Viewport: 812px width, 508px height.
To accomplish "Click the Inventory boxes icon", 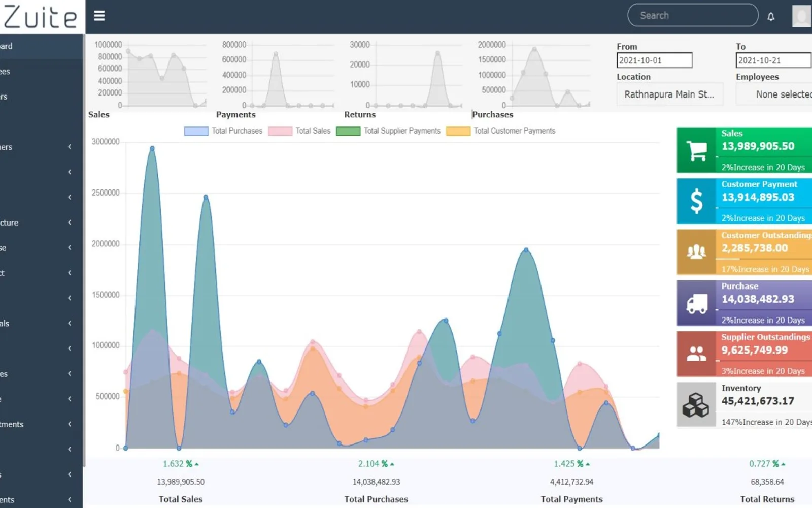I will [x=696, y=405].
